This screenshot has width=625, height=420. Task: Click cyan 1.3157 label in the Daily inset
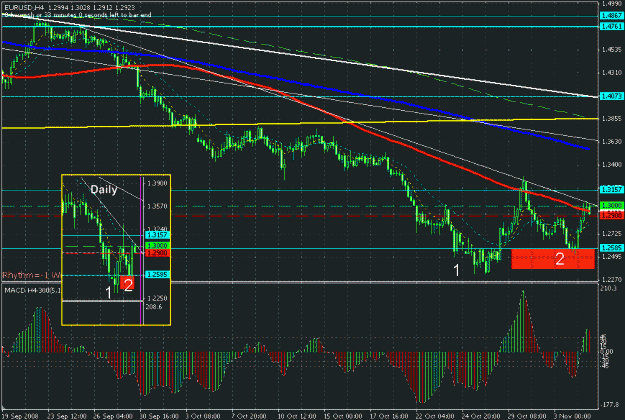point(157,235)
